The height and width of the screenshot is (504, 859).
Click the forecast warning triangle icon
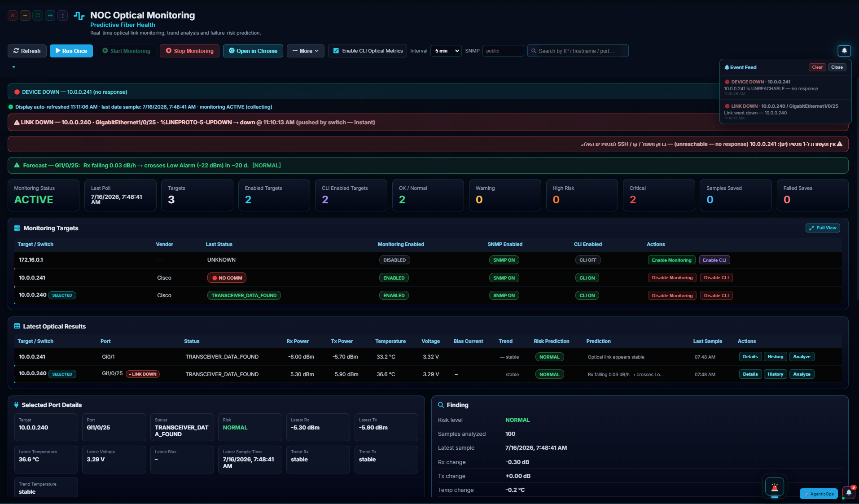(17, 166)
